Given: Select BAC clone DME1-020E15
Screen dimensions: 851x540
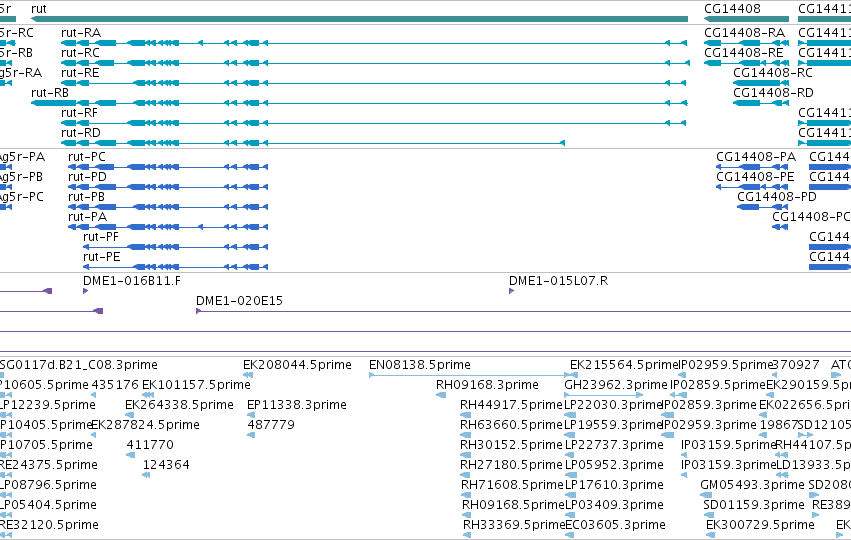Looking at the screenshot, I should click(239, 301).
